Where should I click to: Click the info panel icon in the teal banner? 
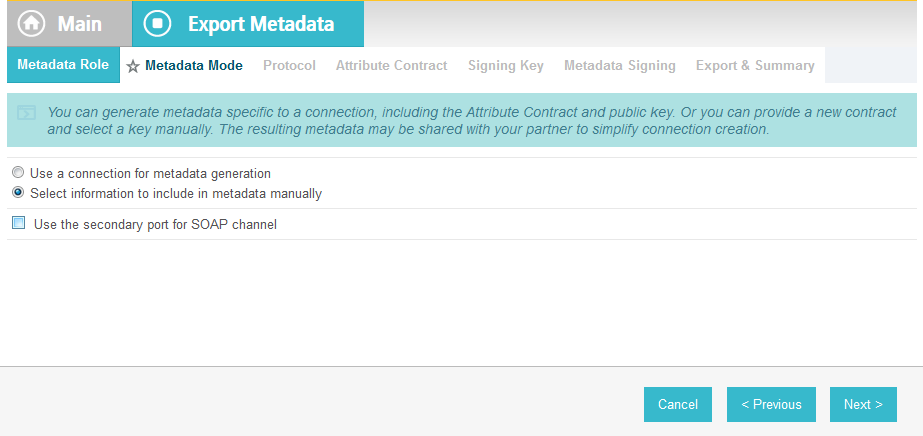coord(26,112)
